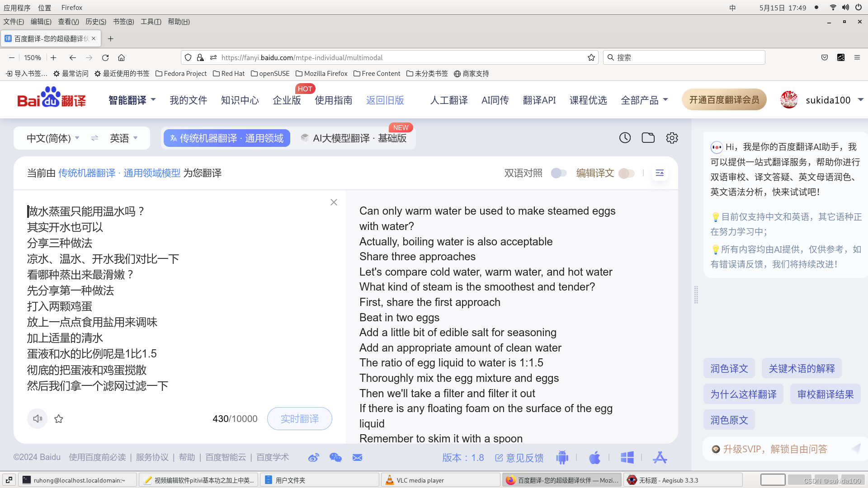Play source text audio speaker icon

pyautogui.click(x=38, y=419)
